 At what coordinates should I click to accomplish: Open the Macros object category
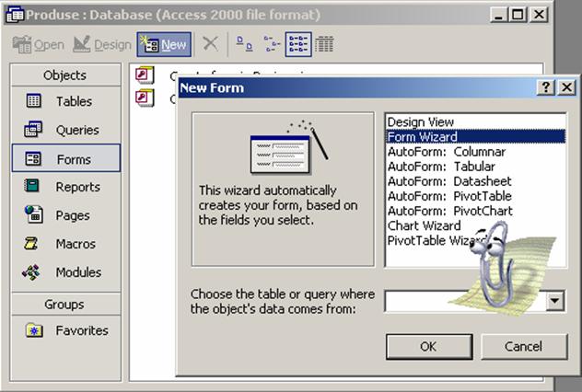[65, 244]
